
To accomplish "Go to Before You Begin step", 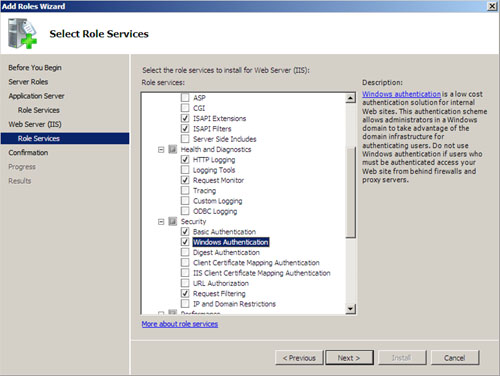I will pyautogui.click(x=35, y=68).
